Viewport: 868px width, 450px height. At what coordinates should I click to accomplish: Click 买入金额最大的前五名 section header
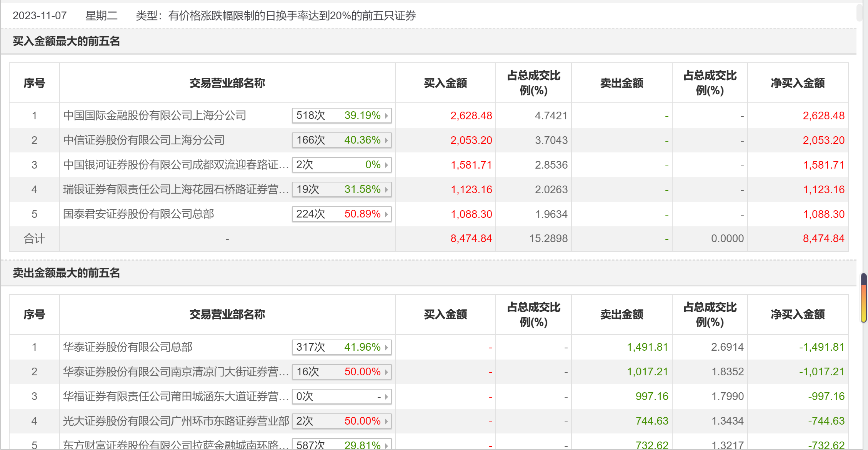tap(66, 41)
